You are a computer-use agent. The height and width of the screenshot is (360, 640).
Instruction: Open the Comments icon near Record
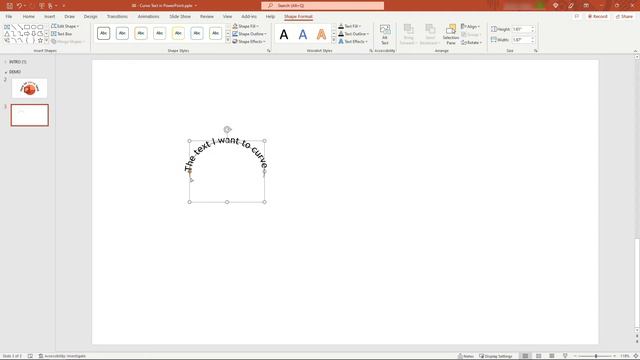tap(577, 16)
